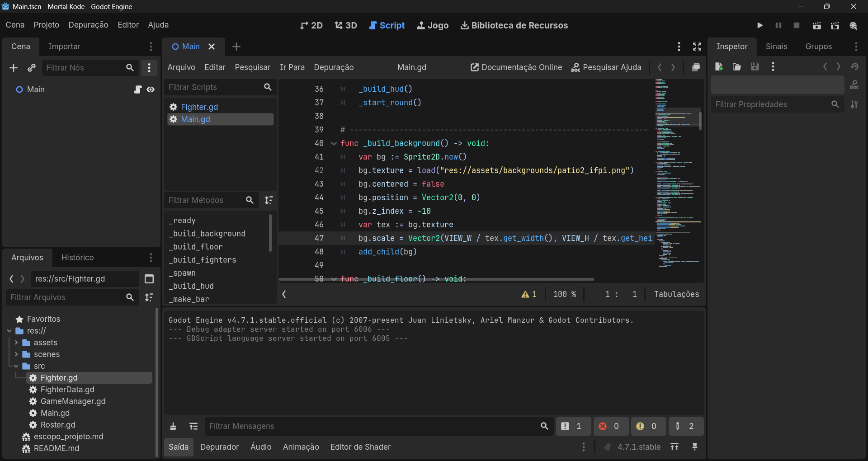Toggle collapsing duplicate output messages
This screenshot has height=461, width=868.
(x=193, y=426)
